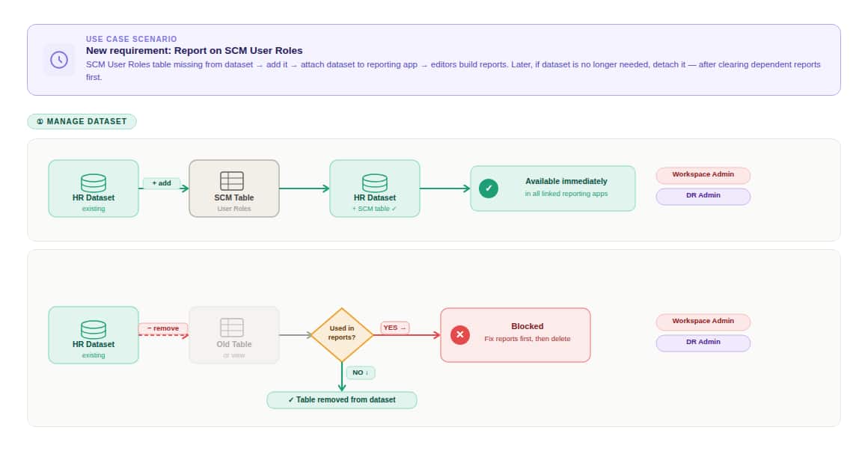Screen dimensions: 868x469
Task: Click the DR Admin badge in the add flow
Action: coord(703,196)
